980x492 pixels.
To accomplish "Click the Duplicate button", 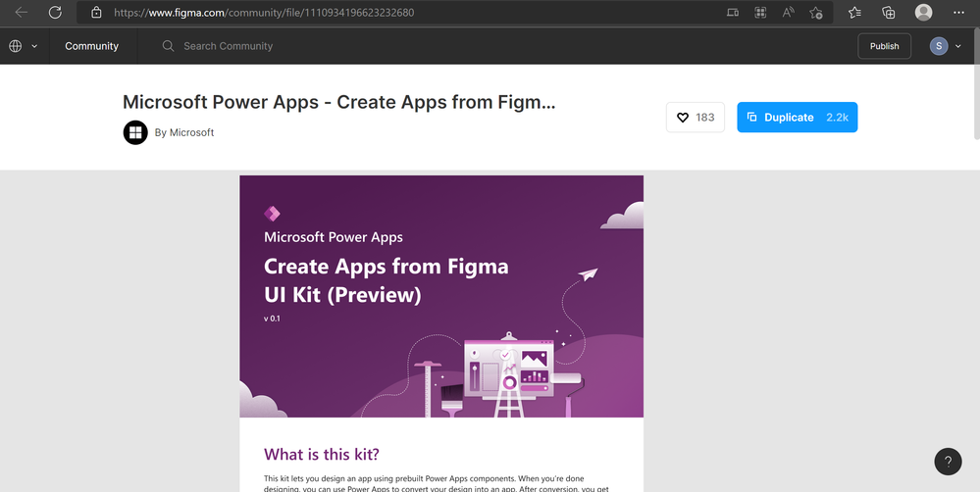I will (x=797, y=118).
